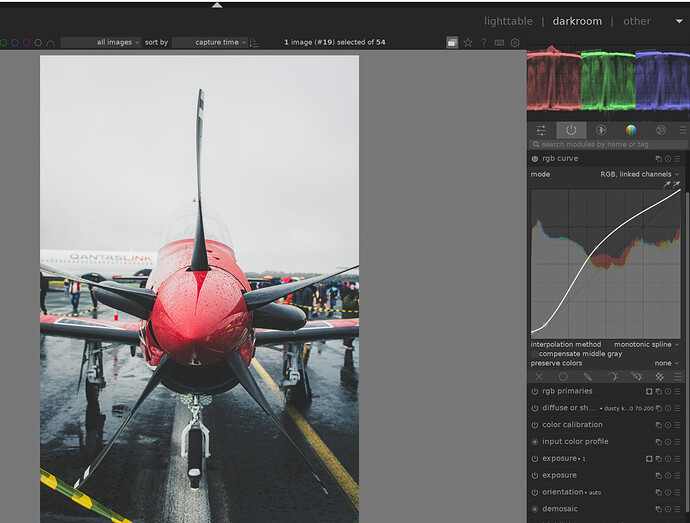Open sort by capture time dropdown
690x523 pixels.
(x=210, y=43)
